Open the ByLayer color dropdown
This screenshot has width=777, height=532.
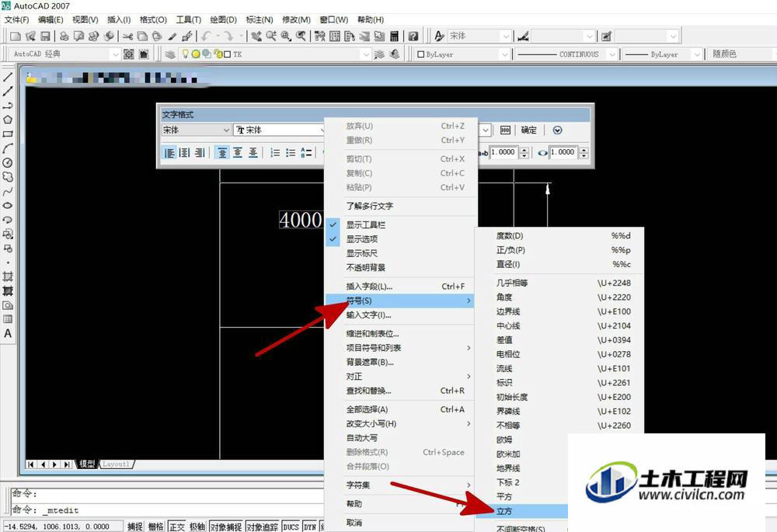point(463,54)
